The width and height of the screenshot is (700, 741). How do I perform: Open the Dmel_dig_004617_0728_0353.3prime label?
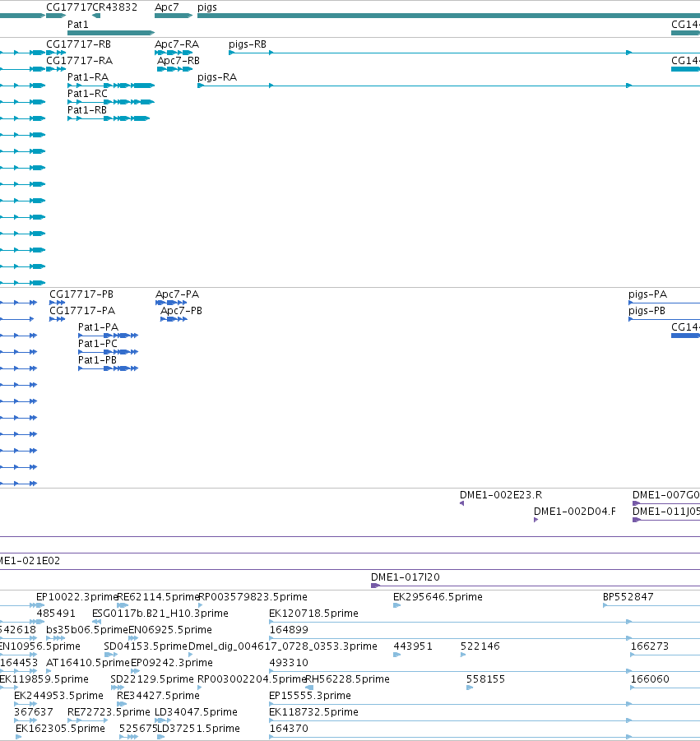point(283,646)
